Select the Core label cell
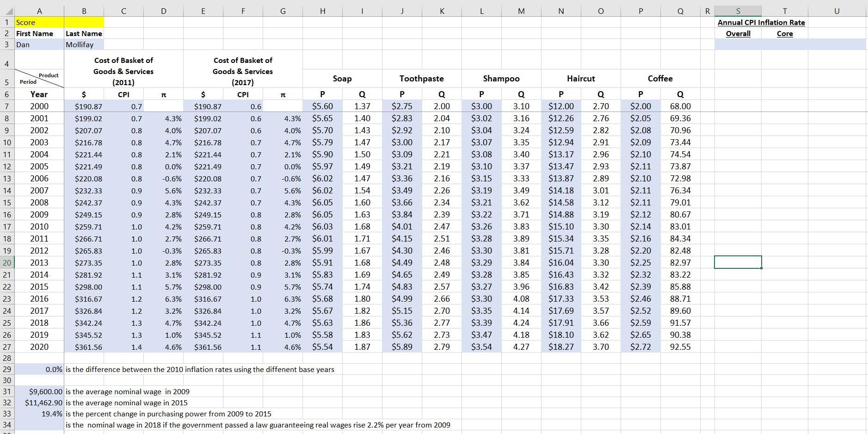The width and height of the screenshot is (868, 434). (785, 33)
